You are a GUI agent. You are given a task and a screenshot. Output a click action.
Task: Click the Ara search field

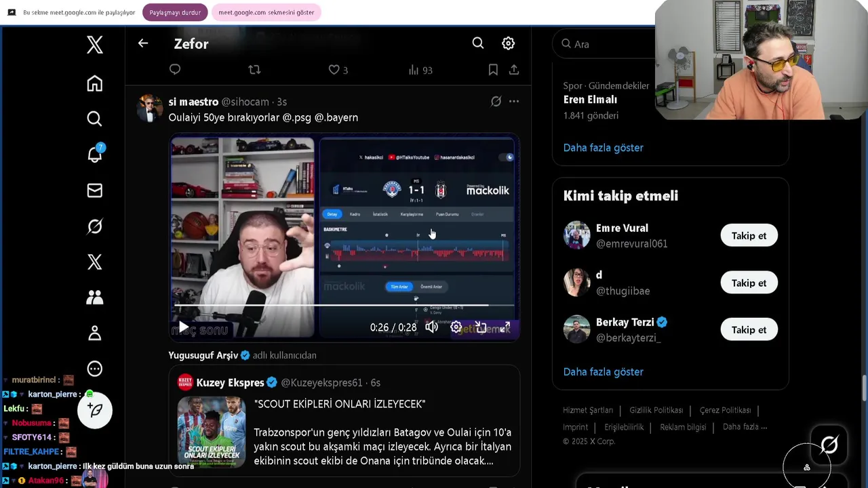point(604,43)
